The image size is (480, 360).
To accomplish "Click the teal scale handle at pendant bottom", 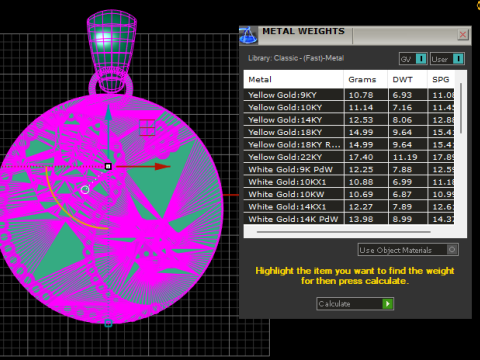I will pyautogui.click(x=108, y=323).
